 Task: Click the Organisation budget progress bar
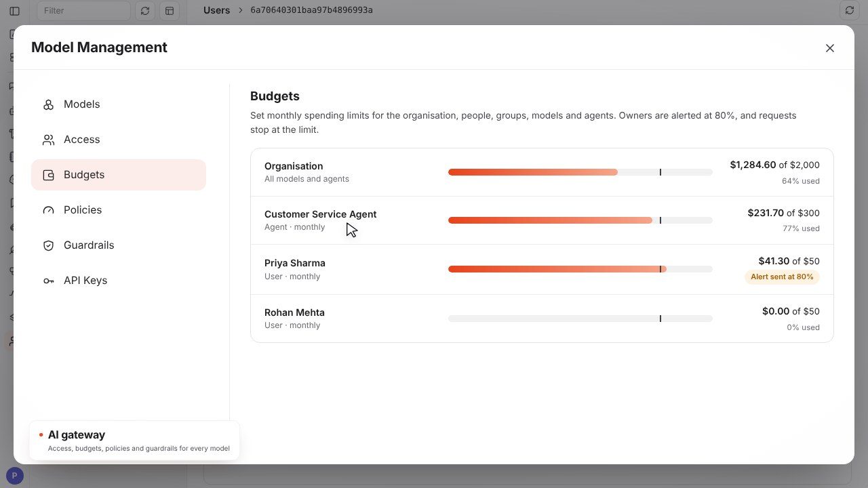point(580,172)
